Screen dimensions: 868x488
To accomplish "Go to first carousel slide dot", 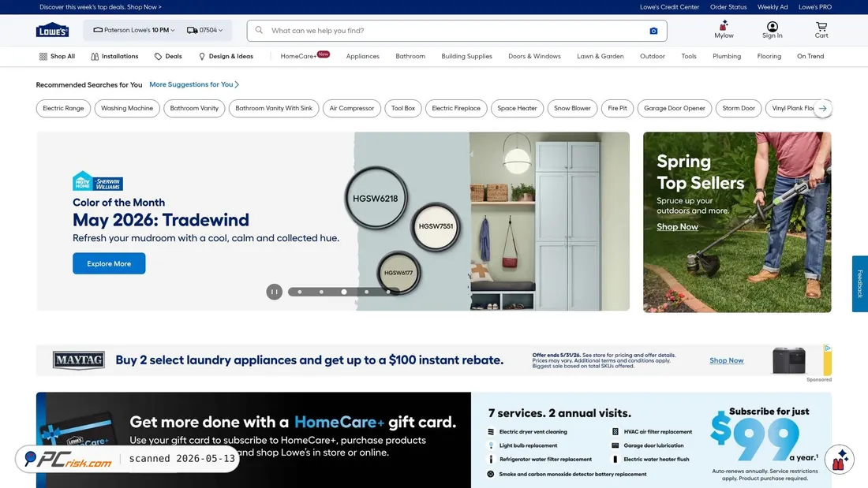I will [x=300, y=292].
